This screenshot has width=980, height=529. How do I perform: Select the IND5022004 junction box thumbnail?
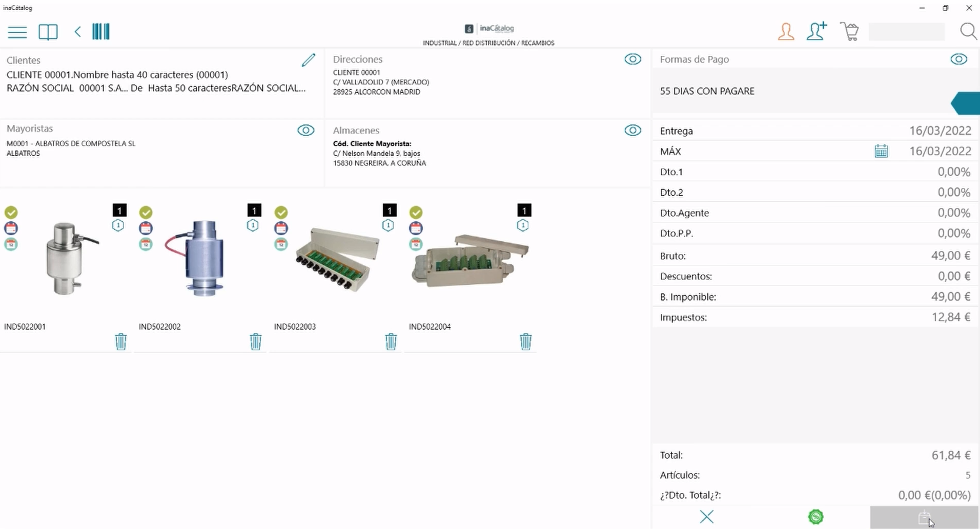pyautogui.click(x=469, y=260)
